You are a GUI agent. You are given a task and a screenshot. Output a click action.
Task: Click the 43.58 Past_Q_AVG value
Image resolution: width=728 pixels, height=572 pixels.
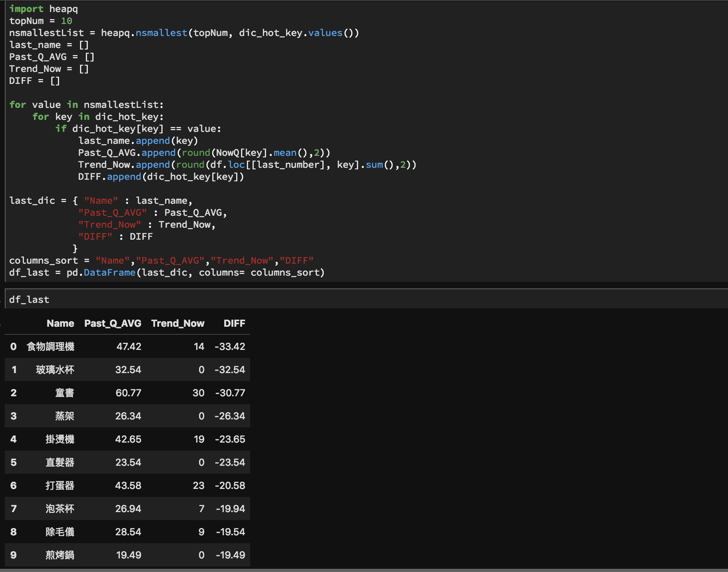click(128, 485)
